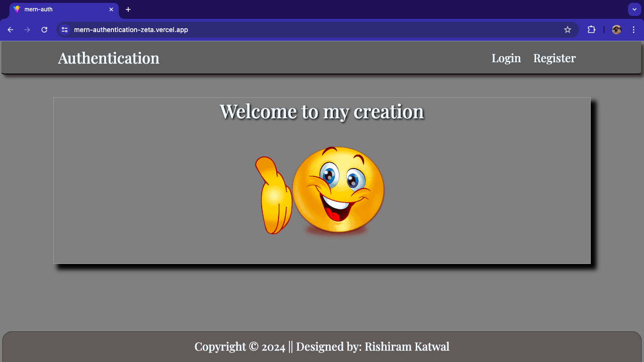This screenshot has width=644, height=362.
Task: Click the smiling emoji image
Action: pyautogui.click(x=322, y=190)
